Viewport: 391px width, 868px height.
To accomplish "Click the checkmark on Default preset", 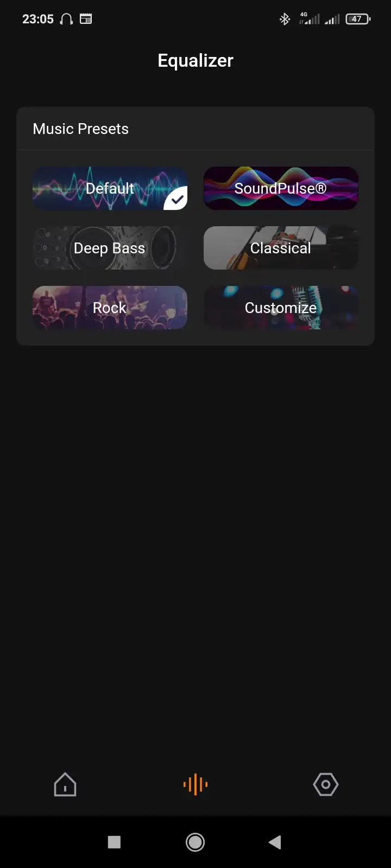I will pos(176,199).
